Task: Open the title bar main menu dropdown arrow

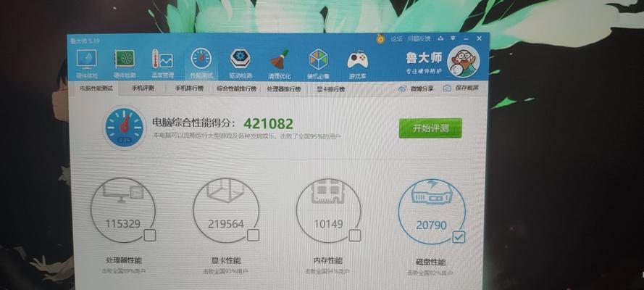Action: pyautogui.click(x=453, y=38)
